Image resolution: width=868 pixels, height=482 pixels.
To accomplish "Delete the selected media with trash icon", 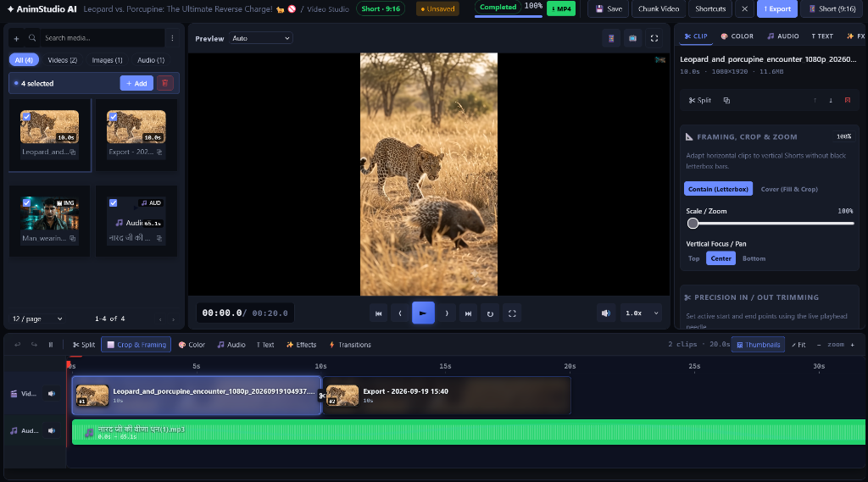I will click(165, 83).
